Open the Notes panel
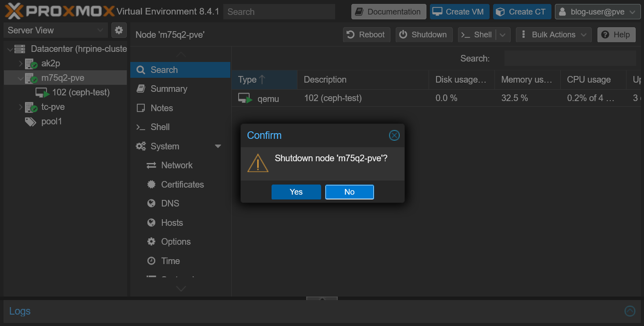 [180, 108]
